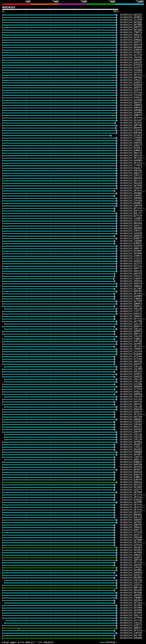
Task: Select the UniRef100_C4Q0P0 label
Action: [x=131, y=278]
